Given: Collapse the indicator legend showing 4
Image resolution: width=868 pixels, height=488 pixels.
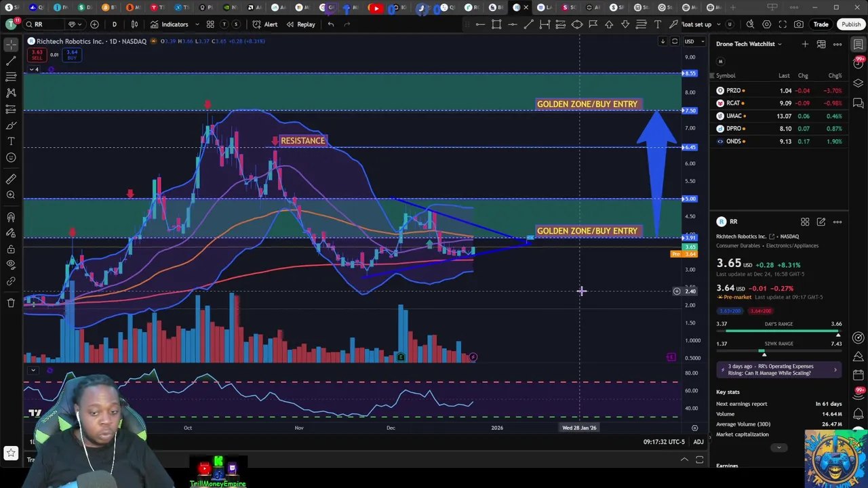Looking at the screenshot, I should (x=33, y=69).
